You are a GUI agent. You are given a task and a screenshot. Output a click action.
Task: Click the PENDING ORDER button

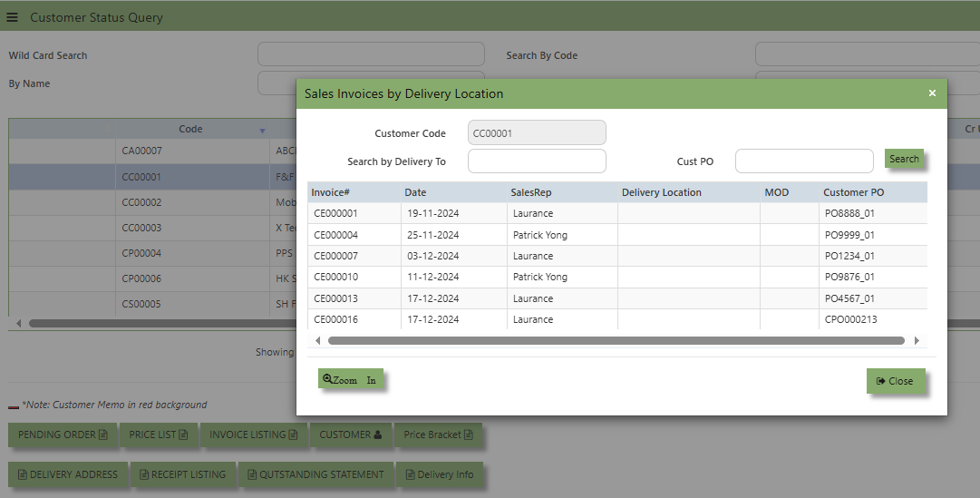pyautogui.click(x=63, y=435)
